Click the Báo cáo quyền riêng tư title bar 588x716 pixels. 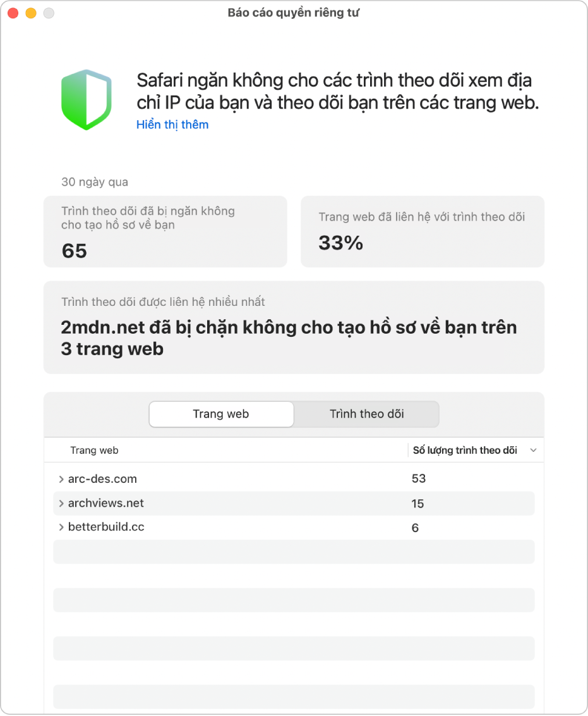(x=294, y=12)
